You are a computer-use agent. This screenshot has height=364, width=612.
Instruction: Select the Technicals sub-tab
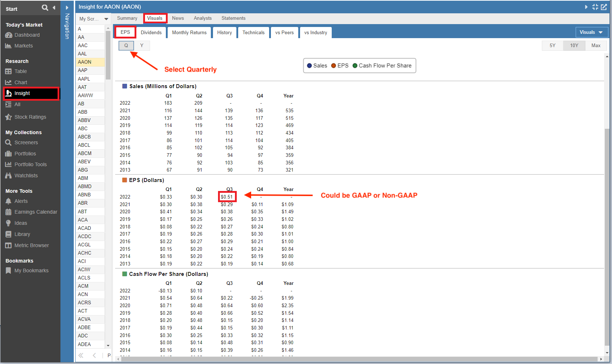pos(253,33)
